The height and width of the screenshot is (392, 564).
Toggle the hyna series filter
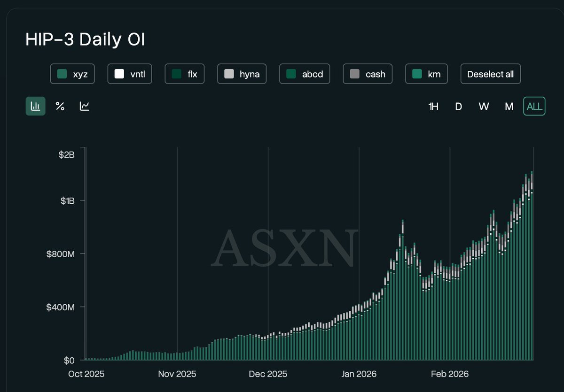click(242, 74)
